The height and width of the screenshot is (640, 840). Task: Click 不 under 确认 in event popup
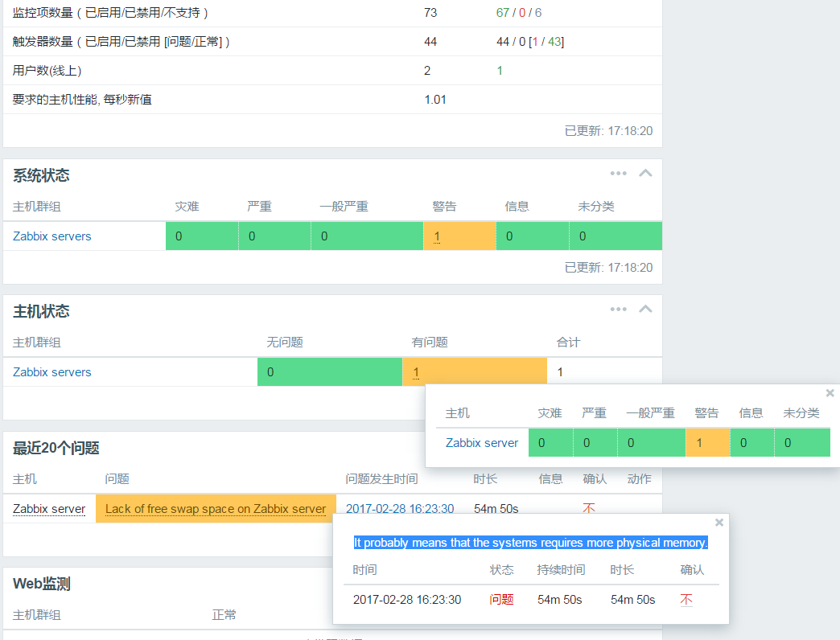[686, 600]
